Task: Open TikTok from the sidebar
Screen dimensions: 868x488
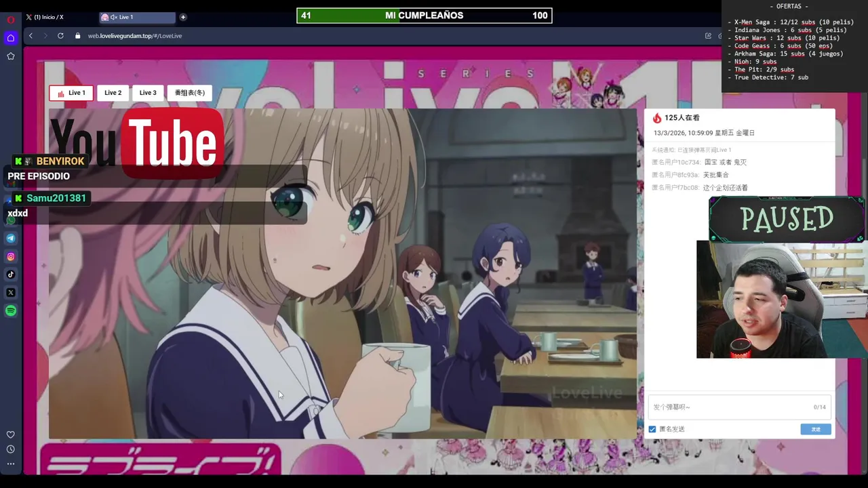Action: (11, 274)
